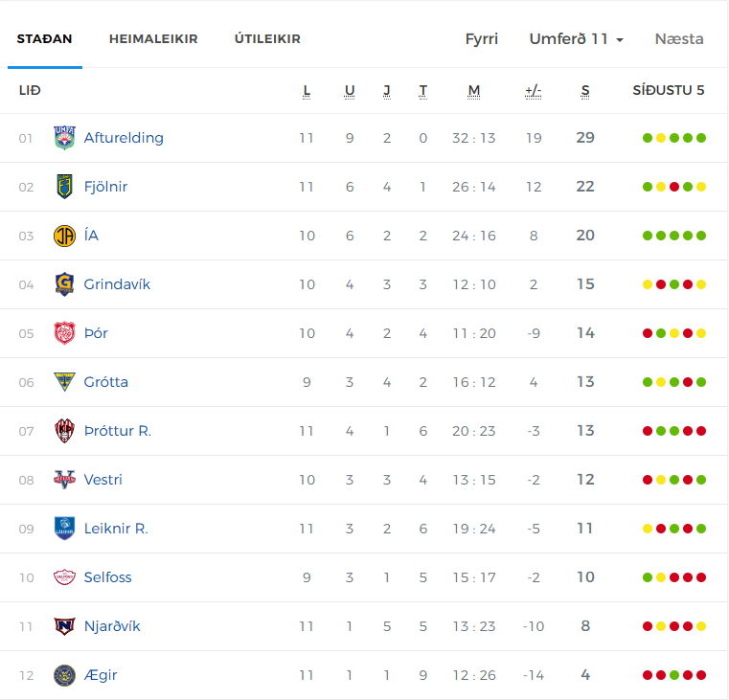Click the Vestri V-shaped logo
Viewport: 729px width, 700px height.
click(x=64, y=480)
